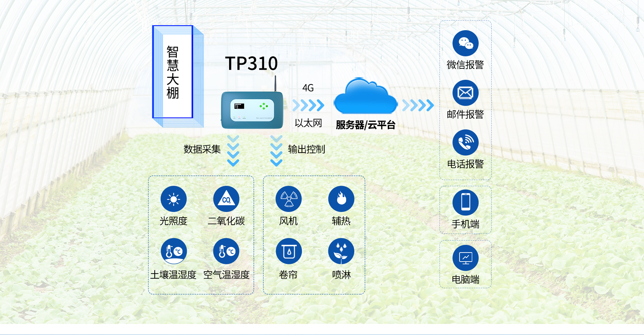Select the email alarm envelope icon

coord(465,93)
